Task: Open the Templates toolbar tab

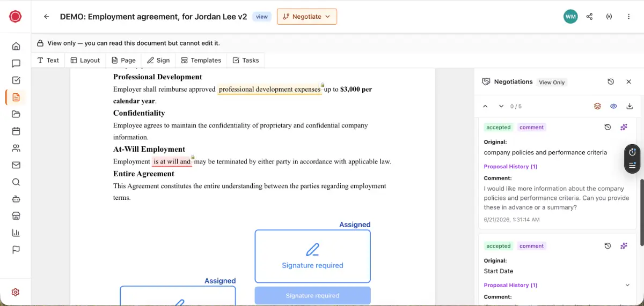Action: (x=201, y=61)
